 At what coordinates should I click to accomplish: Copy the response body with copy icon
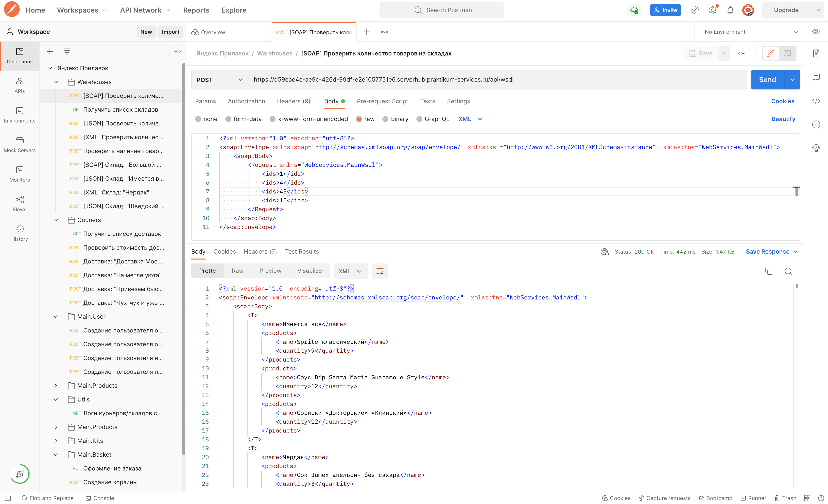pyautogui.click(x=769, y=271)
